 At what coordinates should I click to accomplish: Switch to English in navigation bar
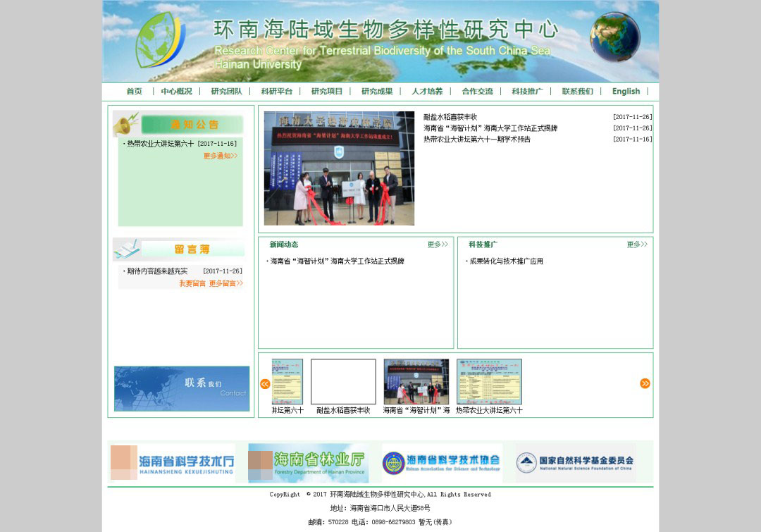point(626,92)
